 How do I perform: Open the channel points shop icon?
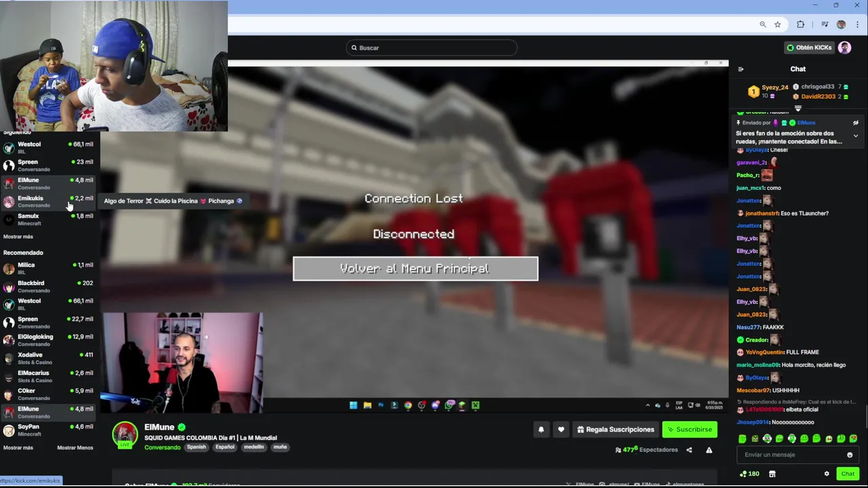click(x=772, y=474)
